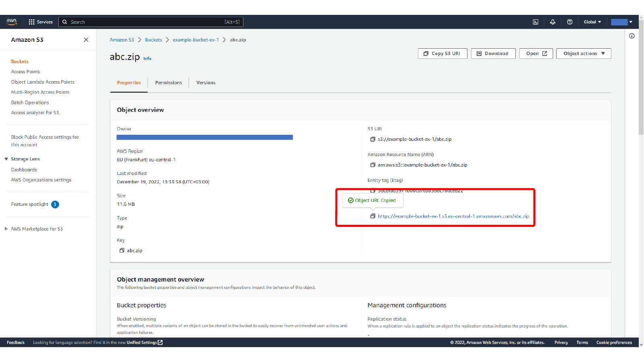The image size is (644, 362).
Task: Click the Feature spotlight badge 3
Action: pyautogui.click(x=55, y=204)
